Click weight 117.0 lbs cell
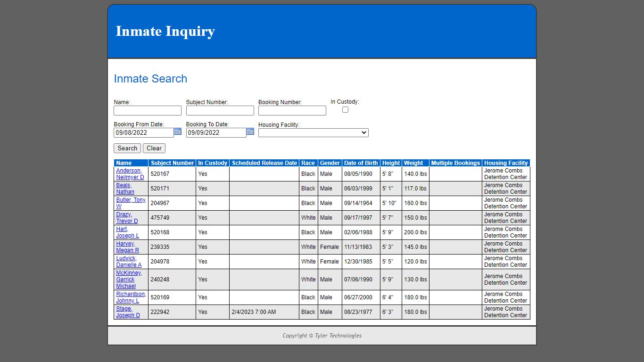The height and width of the screenshot is (362, 644). [x=415, y=189]
